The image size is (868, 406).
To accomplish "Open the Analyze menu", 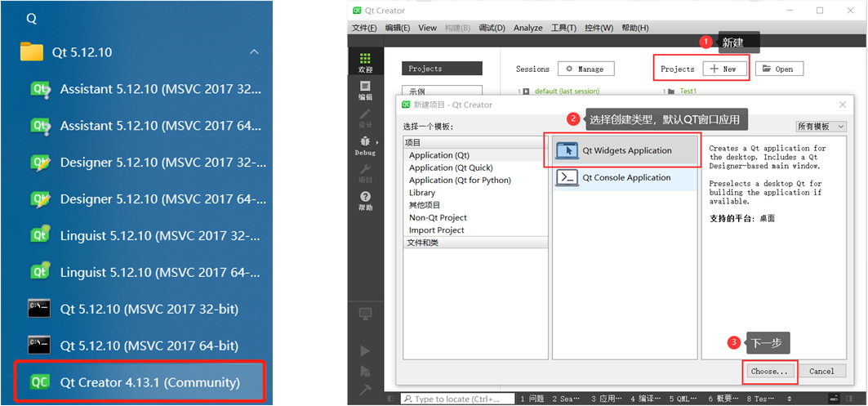I will pyautogui.click(x=528, y=28).
